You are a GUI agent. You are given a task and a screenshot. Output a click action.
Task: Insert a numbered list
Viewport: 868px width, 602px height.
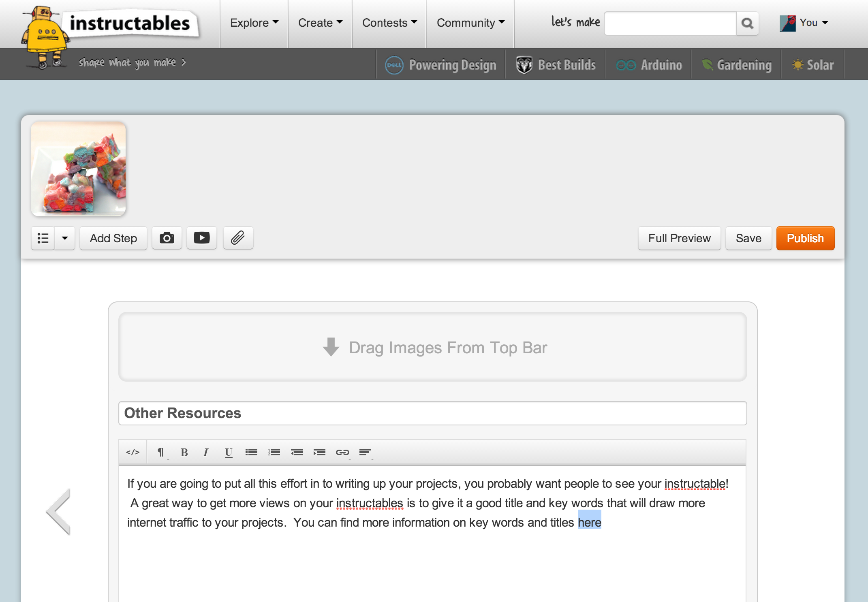click(274, 452)
